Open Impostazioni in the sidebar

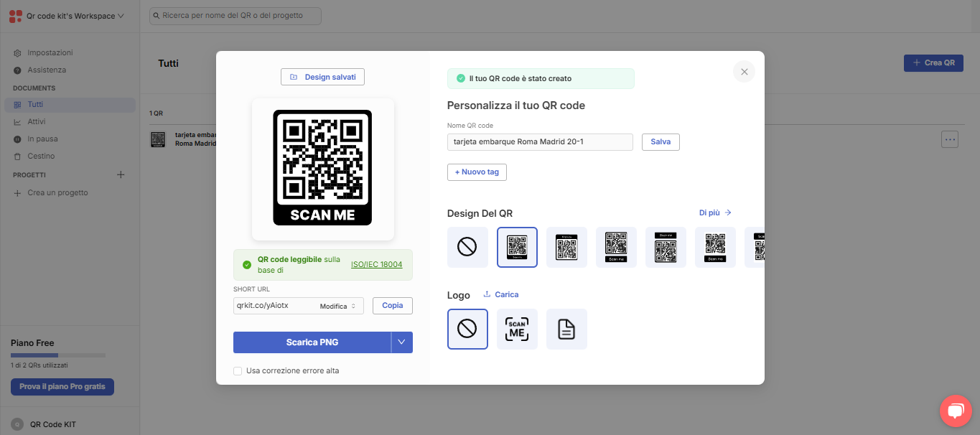[50, 52]
